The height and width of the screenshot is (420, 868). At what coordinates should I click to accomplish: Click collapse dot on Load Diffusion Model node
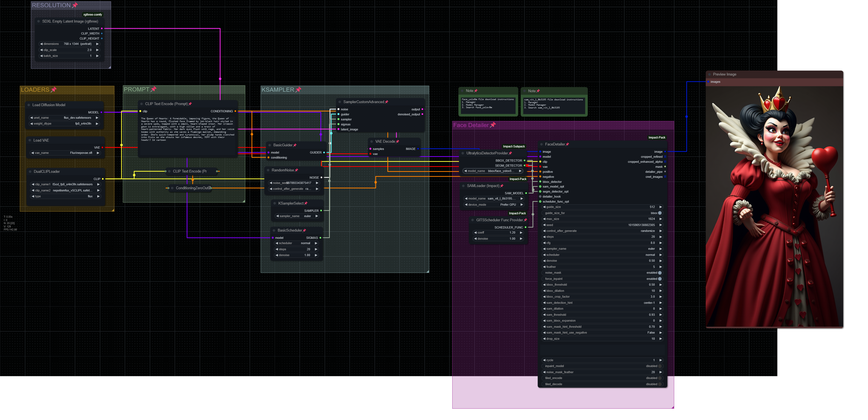(29, 105)
